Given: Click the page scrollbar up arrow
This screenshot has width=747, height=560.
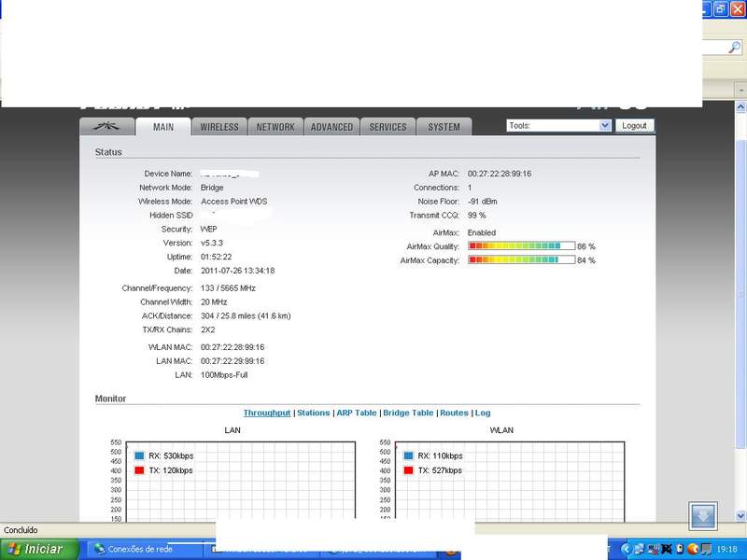Looking at the screenshot, I should pyautogui.click(x=740, y=107).
